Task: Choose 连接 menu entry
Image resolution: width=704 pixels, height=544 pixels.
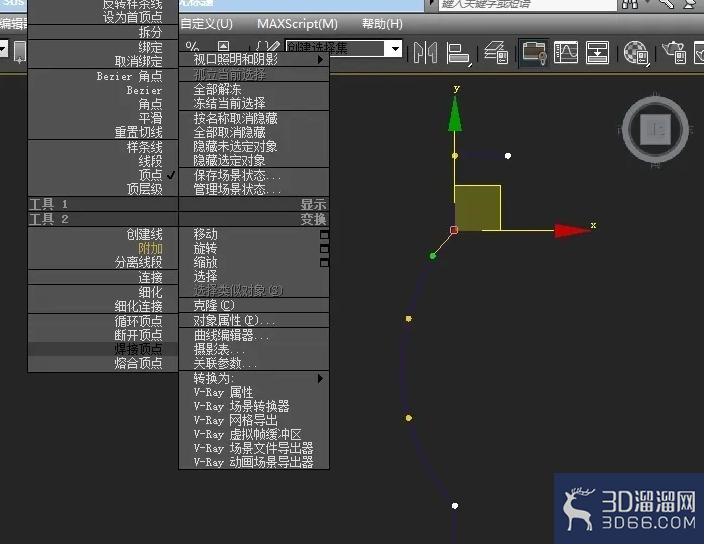Action: pos(103,277)
